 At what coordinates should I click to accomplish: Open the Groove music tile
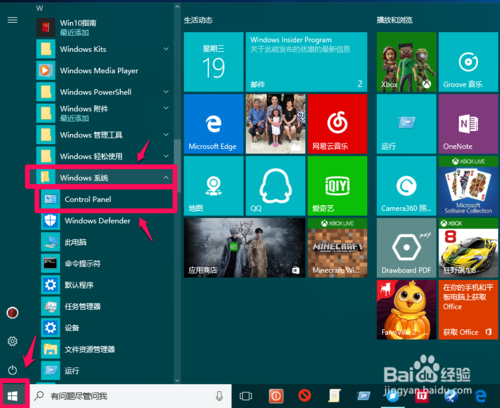pyautogui.click(x=468, y=62)
